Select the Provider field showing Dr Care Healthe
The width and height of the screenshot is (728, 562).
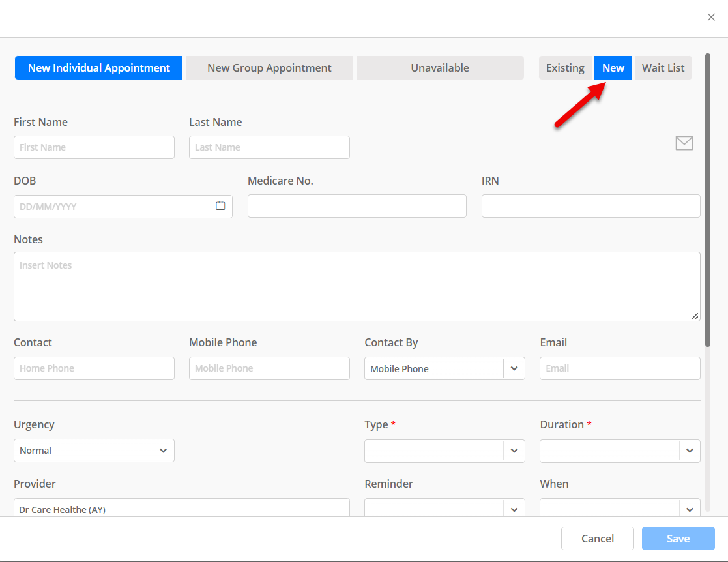pos(181,508)
